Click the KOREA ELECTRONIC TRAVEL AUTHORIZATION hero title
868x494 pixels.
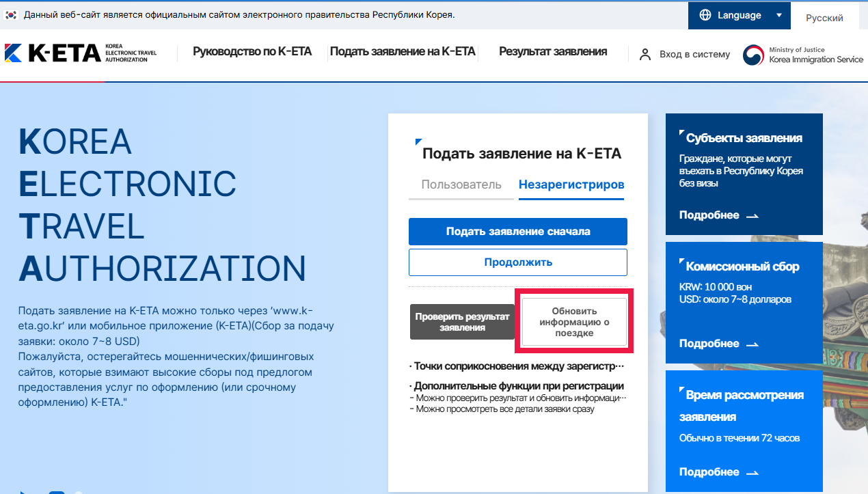point(162,205)
